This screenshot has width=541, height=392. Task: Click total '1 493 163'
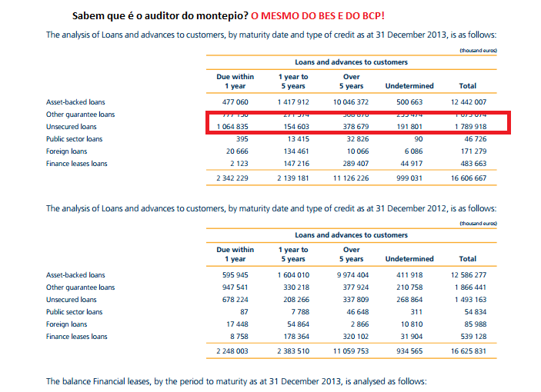coord(471,300)
